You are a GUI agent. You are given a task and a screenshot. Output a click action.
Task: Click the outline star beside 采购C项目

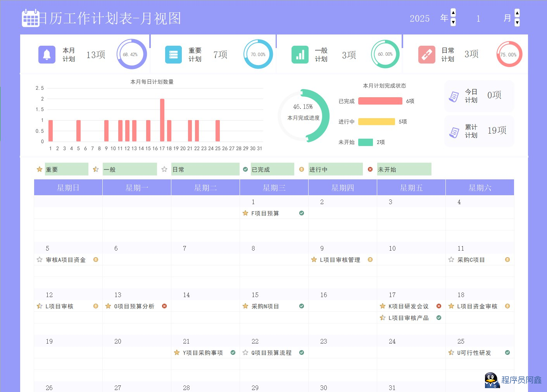[451, 260]
